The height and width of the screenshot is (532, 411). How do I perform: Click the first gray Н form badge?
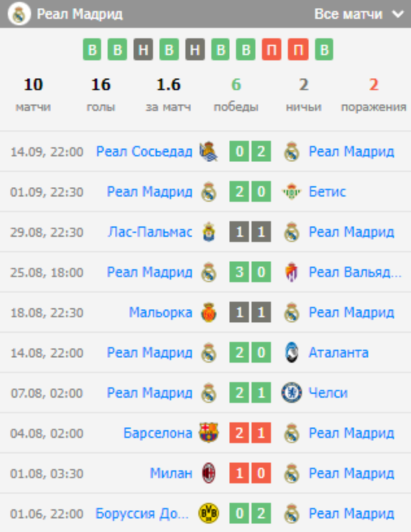click(143, 49)
